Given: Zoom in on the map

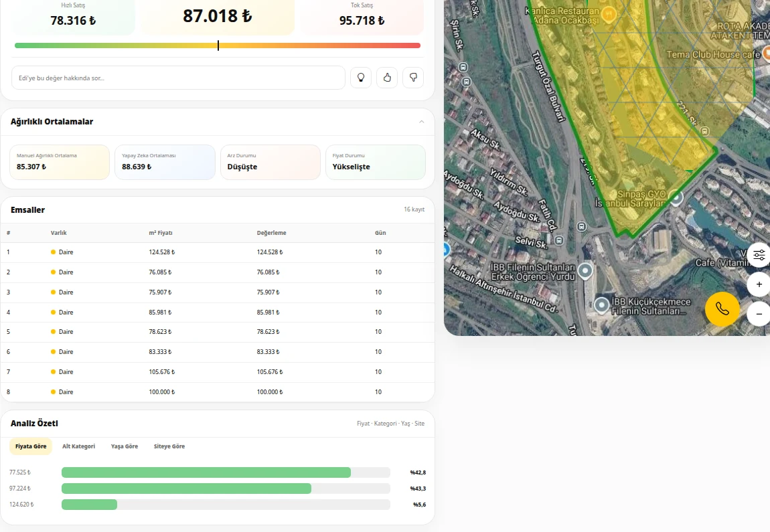Looking at the screenshot, I should [x=759, y=284].
